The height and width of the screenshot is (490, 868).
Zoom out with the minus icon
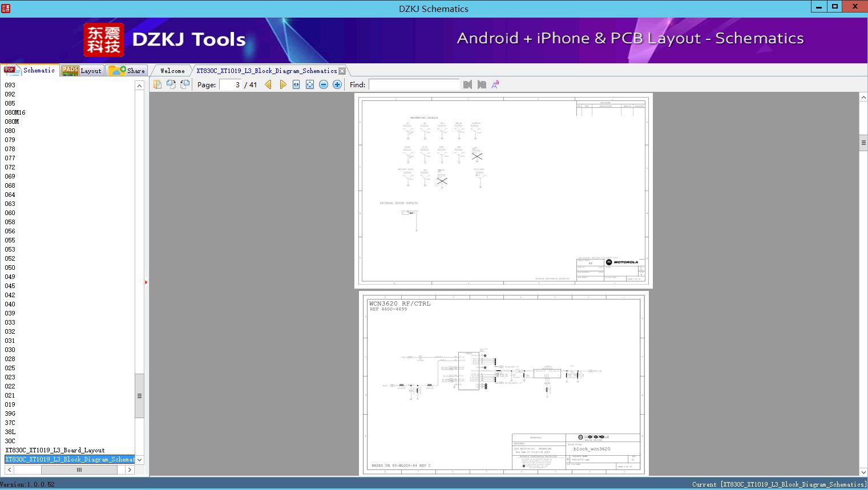(324, 84)
